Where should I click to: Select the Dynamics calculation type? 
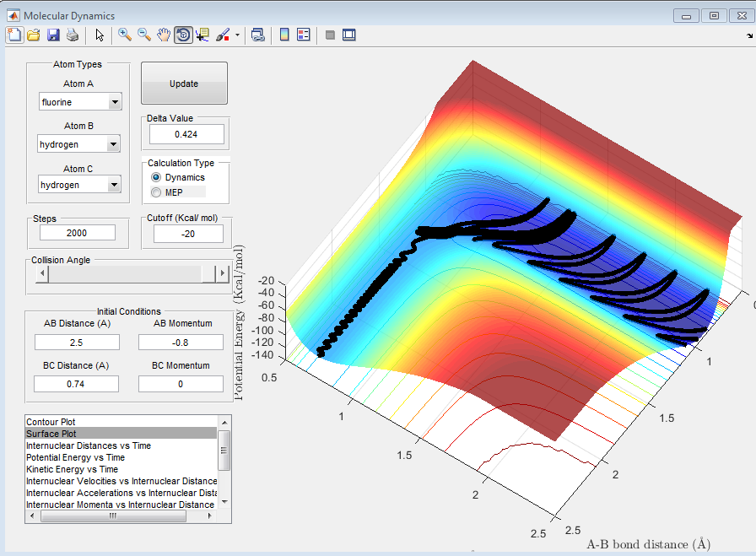click(x=156, y=178)
